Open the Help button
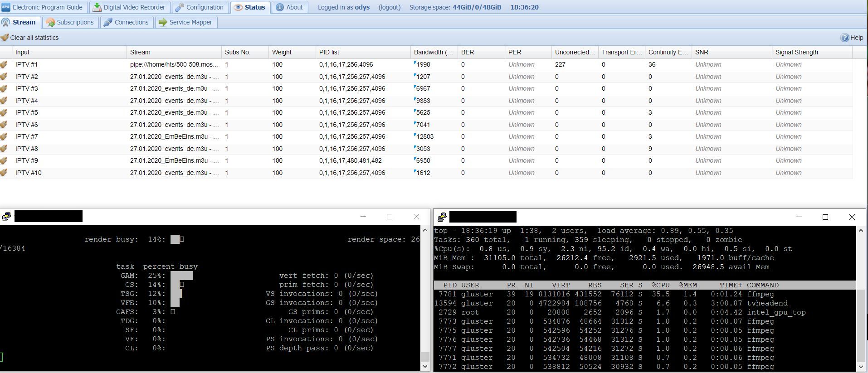 pos(852,38)
